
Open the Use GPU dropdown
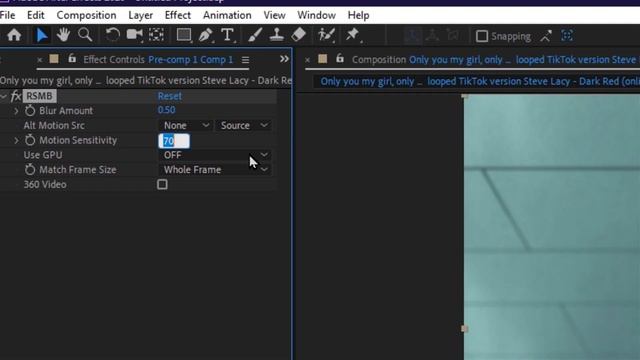[215, 155]
